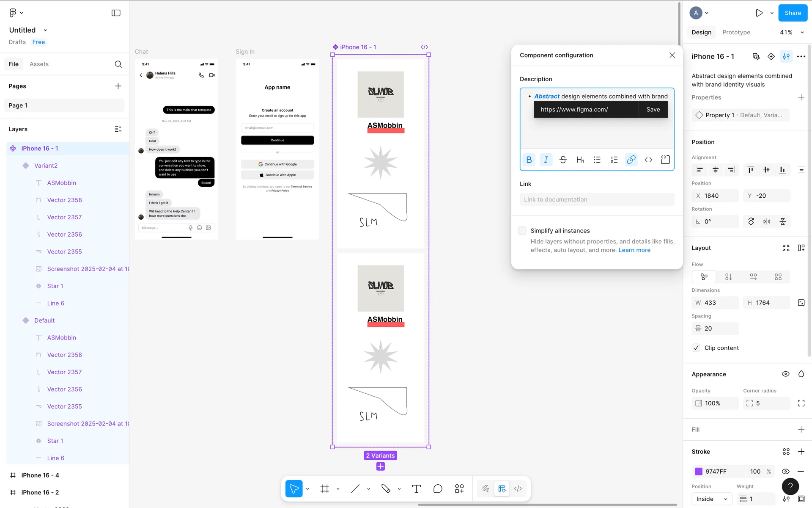The image size is (812, 508).
Task: Click the purple 9747FF stroke swatch
Action: coord(699,472)
